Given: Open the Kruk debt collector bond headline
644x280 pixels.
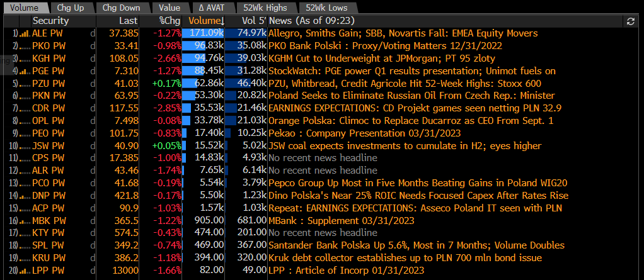Looking at the screenshot, I should pos(405,258).
